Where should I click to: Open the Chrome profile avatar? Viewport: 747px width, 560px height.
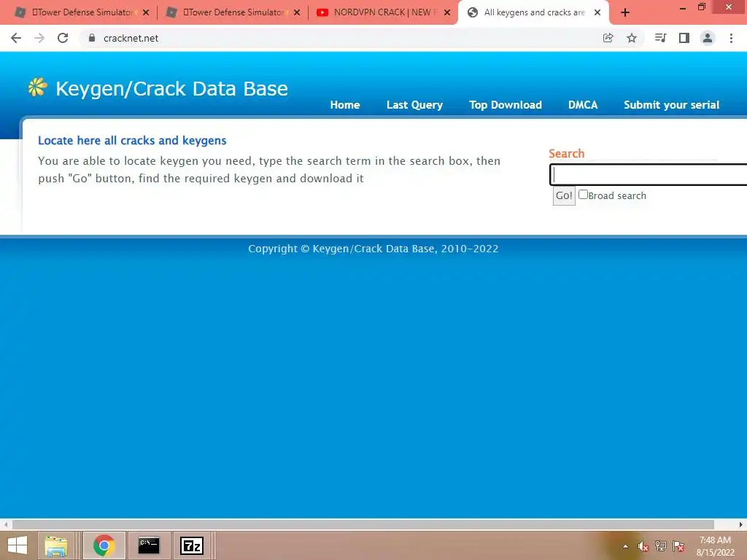click(x=708, y=38)
